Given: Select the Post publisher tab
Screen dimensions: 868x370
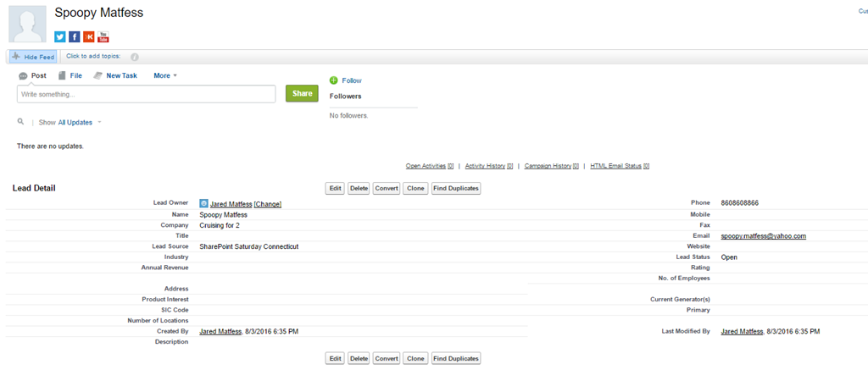Looking at the screenshot, I should pyautogui.click(x=32, y=75).
